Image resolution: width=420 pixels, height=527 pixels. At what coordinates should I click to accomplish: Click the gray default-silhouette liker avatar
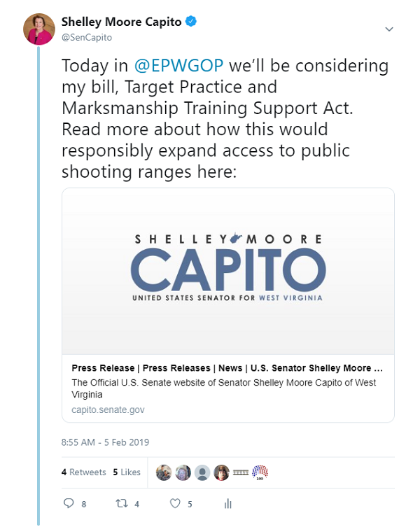(202, 472)
